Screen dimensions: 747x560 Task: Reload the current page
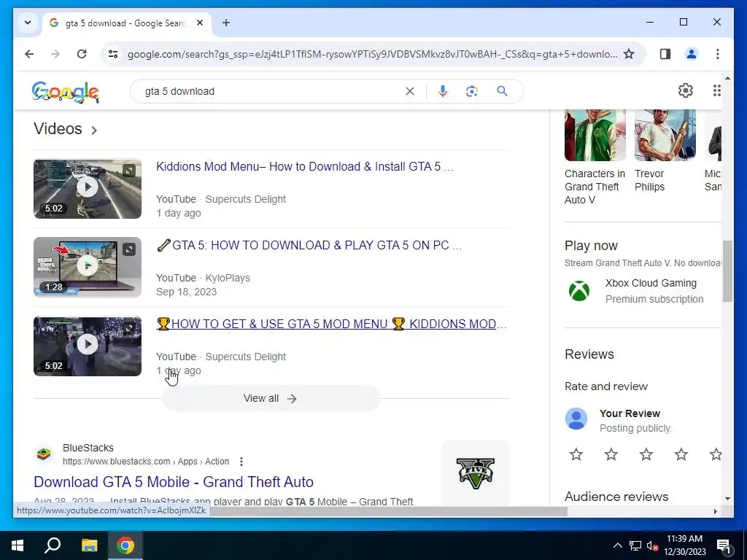(82, 54)
